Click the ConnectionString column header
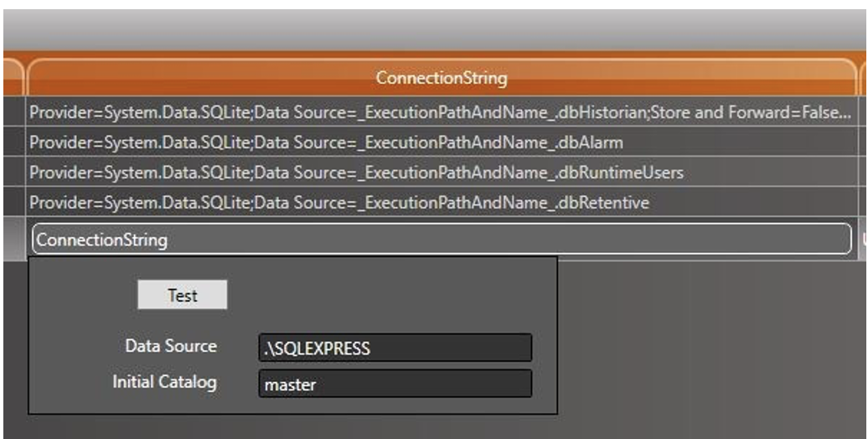The height and width of the screenshot is (439, 868). 442,78
